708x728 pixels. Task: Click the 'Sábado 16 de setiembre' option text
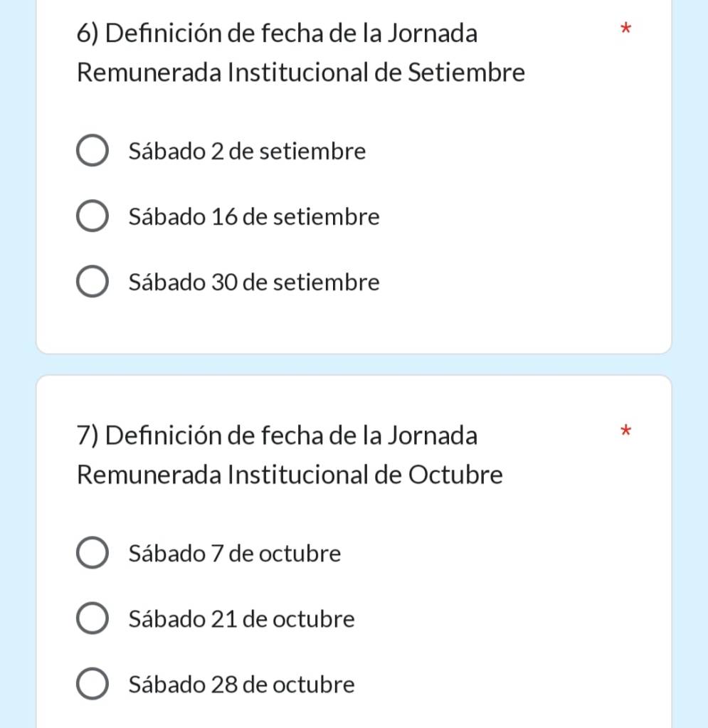pyautogui.click(x=254, y=217)
